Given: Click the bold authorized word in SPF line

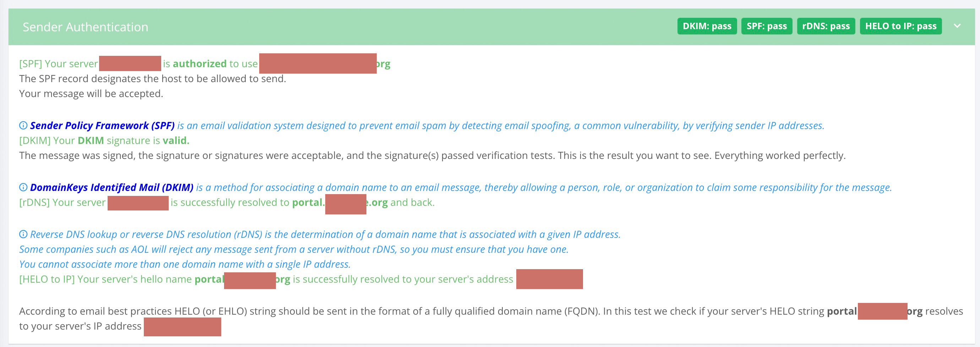Looking at the screenshot, I should 199,64.
